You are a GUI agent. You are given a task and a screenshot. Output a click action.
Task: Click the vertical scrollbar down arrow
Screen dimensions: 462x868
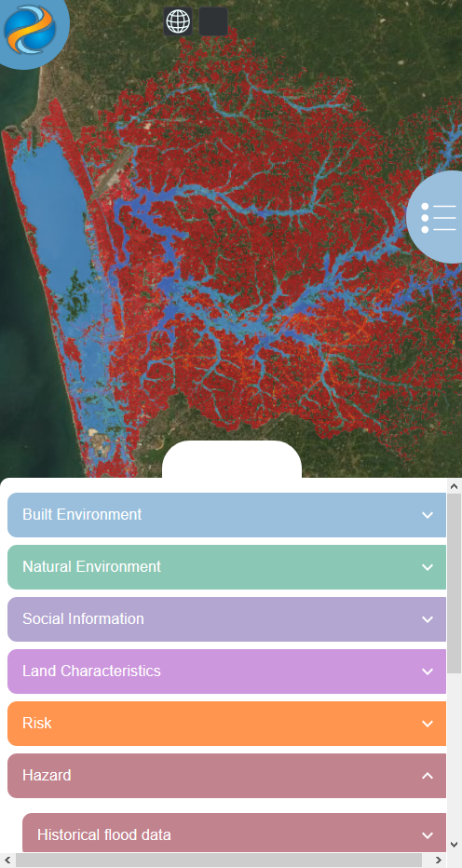454,845
